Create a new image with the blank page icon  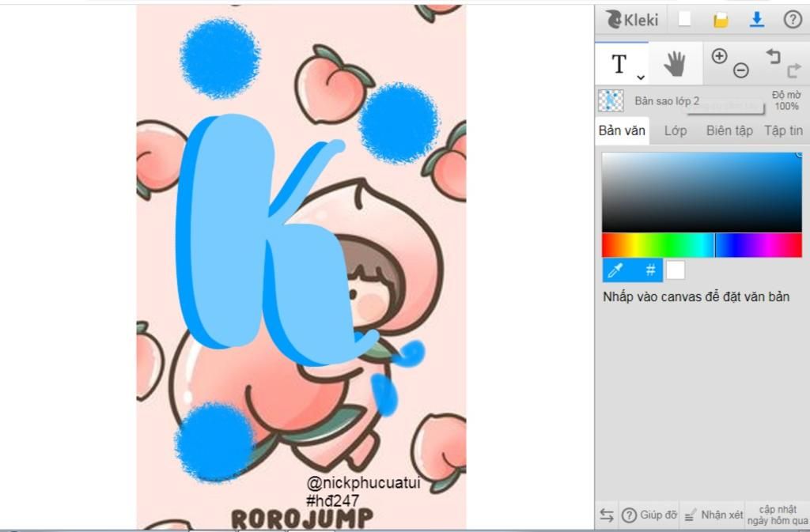point(684,19)
